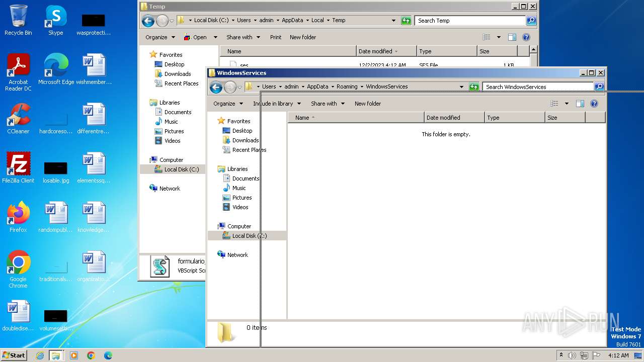The width and height of the screenshot is (644, 362).
Task: Click Open button in Temp window
Action: [x=195, y=37]
